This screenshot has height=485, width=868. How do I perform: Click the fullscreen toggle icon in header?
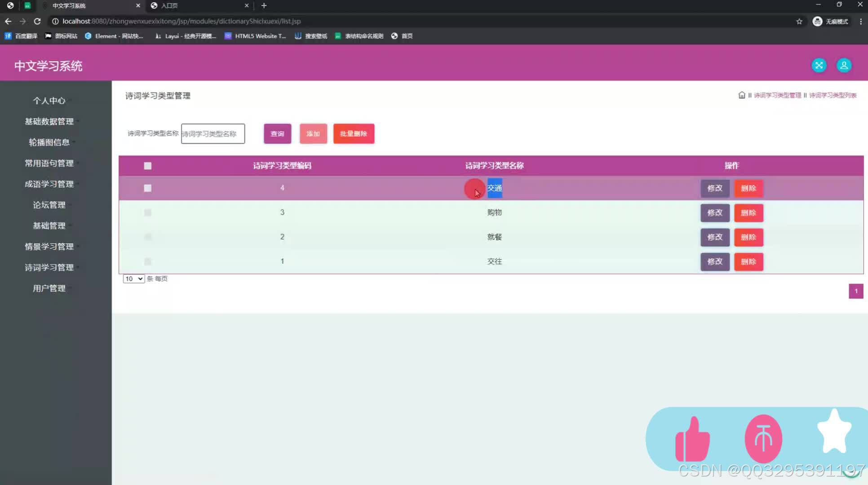[x=819, y=66]
